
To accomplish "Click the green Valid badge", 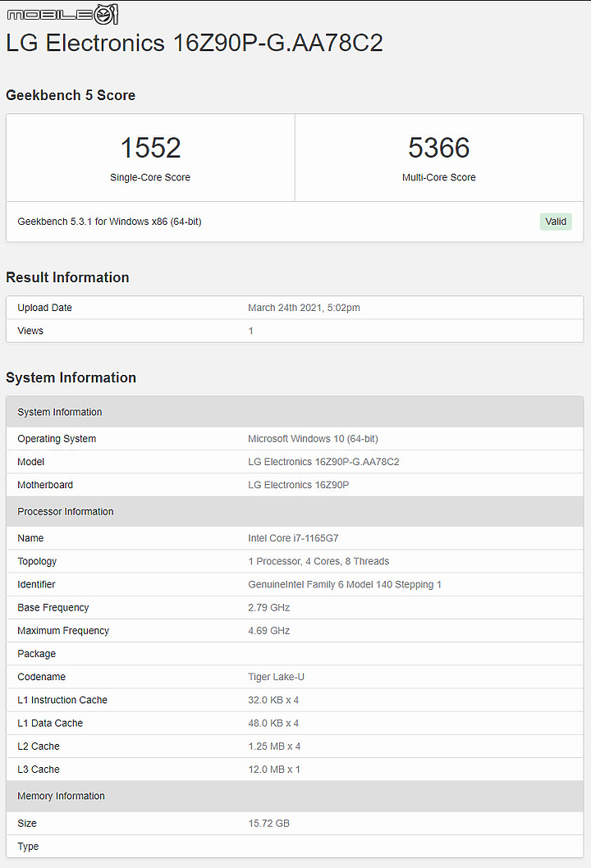I will tap(556, 222).
